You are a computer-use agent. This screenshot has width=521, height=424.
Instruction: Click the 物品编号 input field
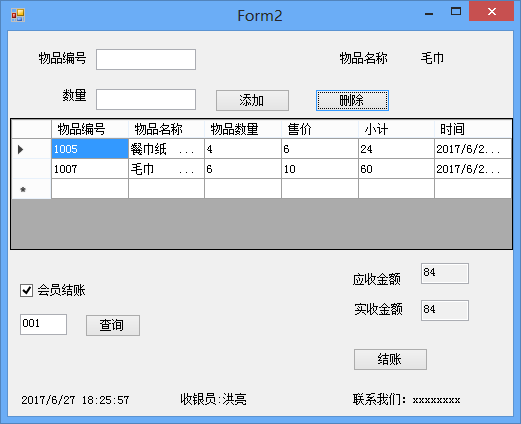pos(146,60)
